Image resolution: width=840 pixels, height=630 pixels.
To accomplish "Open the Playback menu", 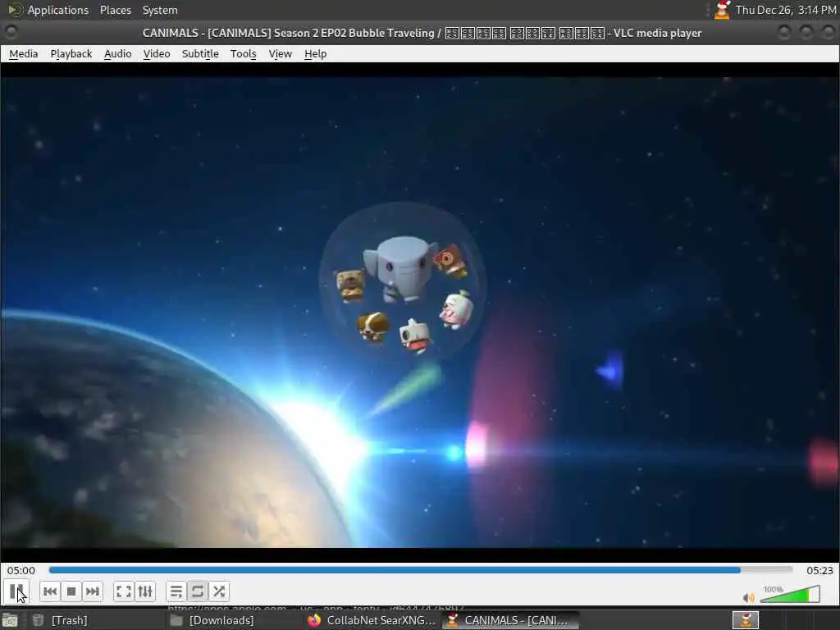I will coord(71,53).
